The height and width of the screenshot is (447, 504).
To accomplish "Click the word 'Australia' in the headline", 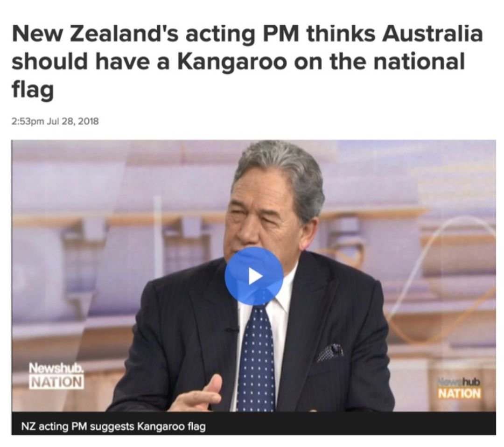I will pyautogui.click(x=432, y=35).
